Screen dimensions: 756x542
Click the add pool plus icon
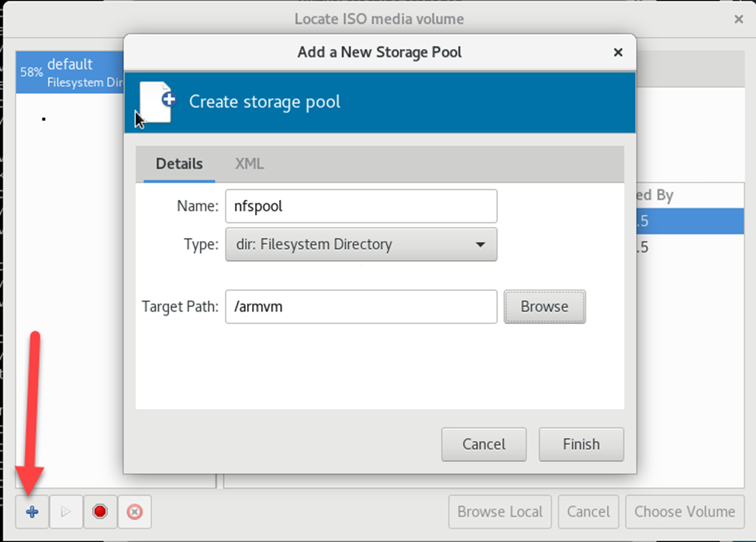(x=32, y=512)
